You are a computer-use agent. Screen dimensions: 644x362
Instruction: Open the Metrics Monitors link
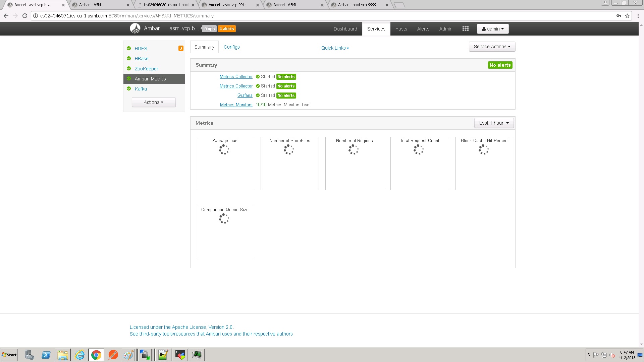[x=236, y=105]
